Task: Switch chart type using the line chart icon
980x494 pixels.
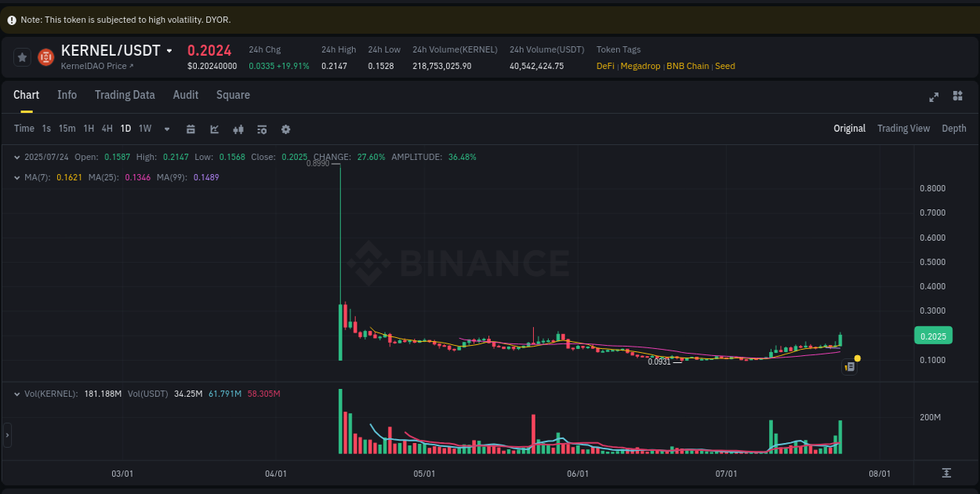Action: [x=214, y=129]
